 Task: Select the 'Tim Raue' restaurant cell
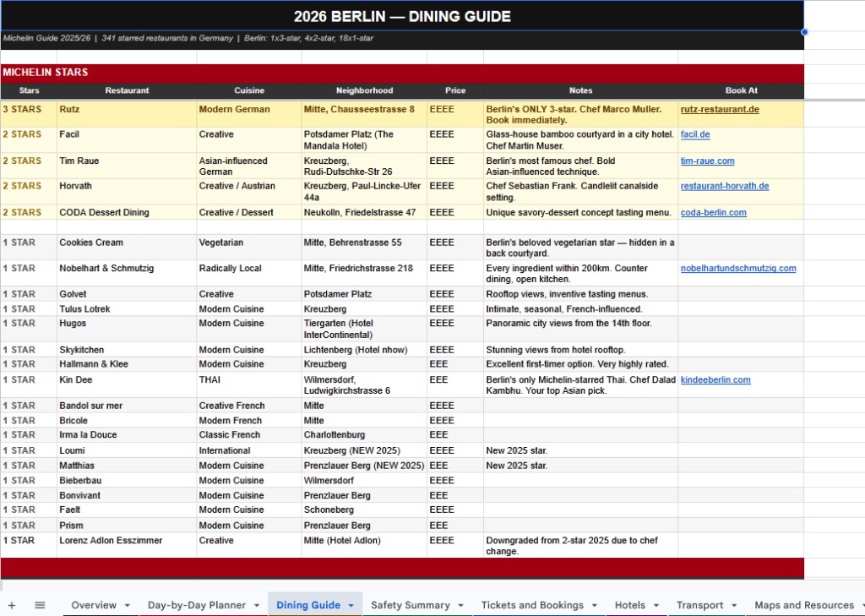(127, 166)
